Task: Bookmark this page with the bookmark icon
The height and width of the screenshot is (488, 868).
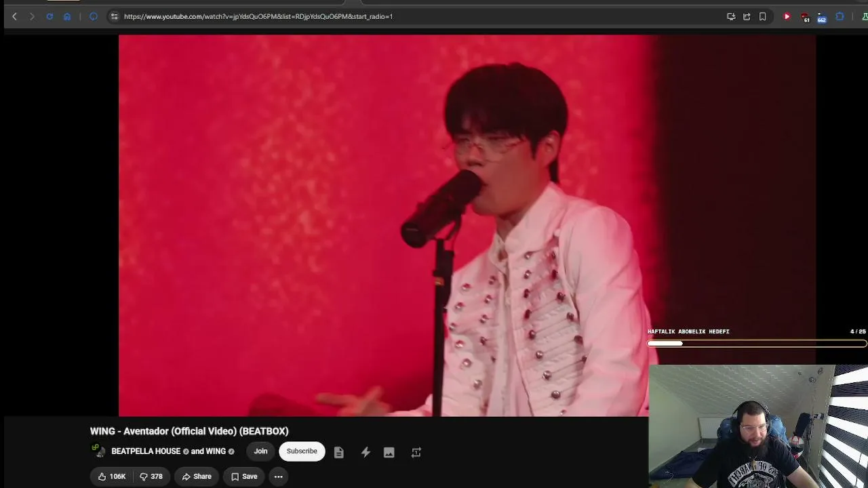Action: point(763,16)
